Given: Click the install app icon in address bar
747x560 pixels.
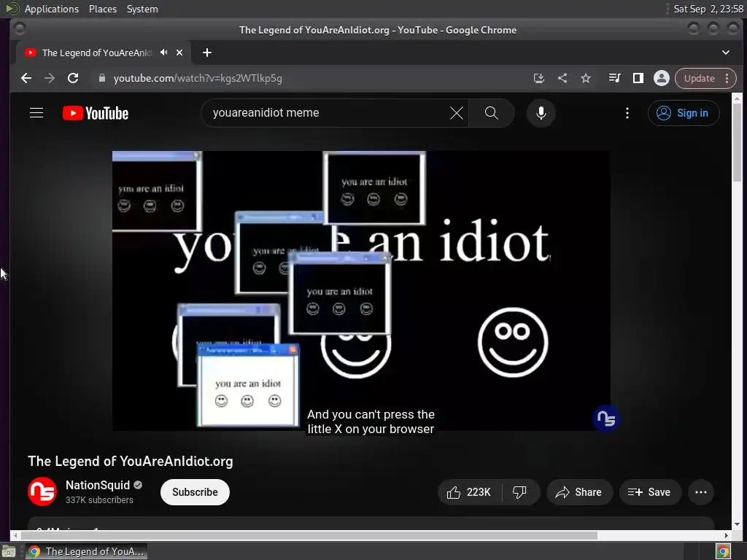Looking at the screenshot, I should coord(539,78).
